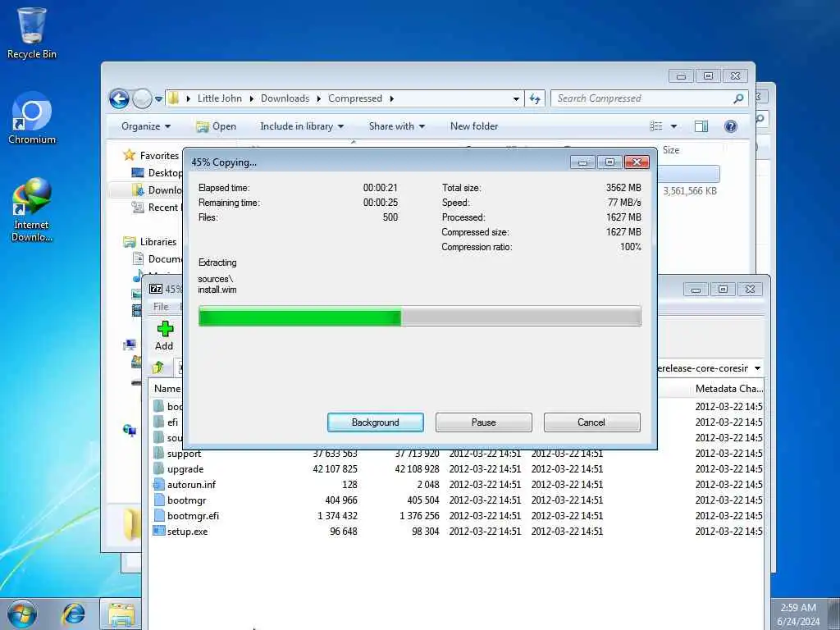Image resolution: width=840 pixels, height=630 pixels.
Task: Send extraction to Background
Action: click(376, 422)
